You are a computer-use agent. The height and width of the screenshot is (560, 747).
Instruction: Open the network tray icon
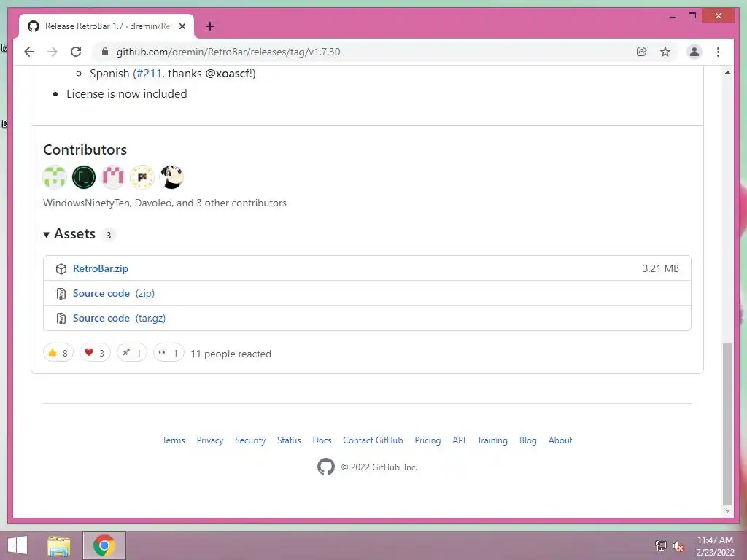(661, 545)
